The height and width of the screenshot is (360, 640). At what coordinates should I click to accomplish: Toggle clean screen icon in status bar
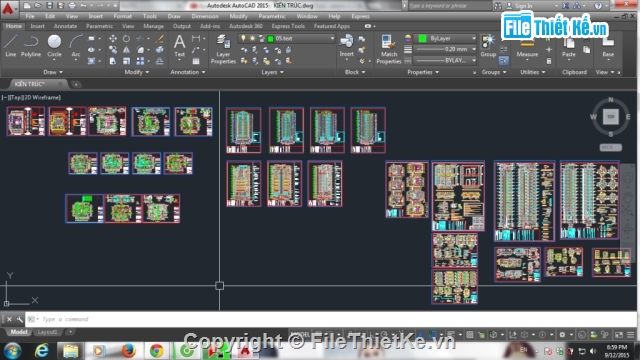pyautogui.click(x=619, y=335)
